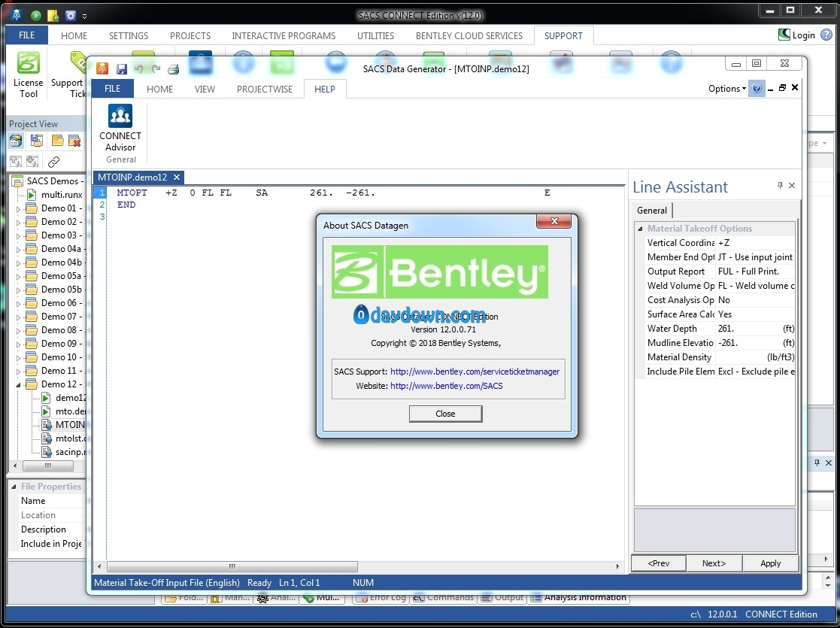Print the file with the printer icon
This screenshot has width=840, height=628.
tap(173, 68)
